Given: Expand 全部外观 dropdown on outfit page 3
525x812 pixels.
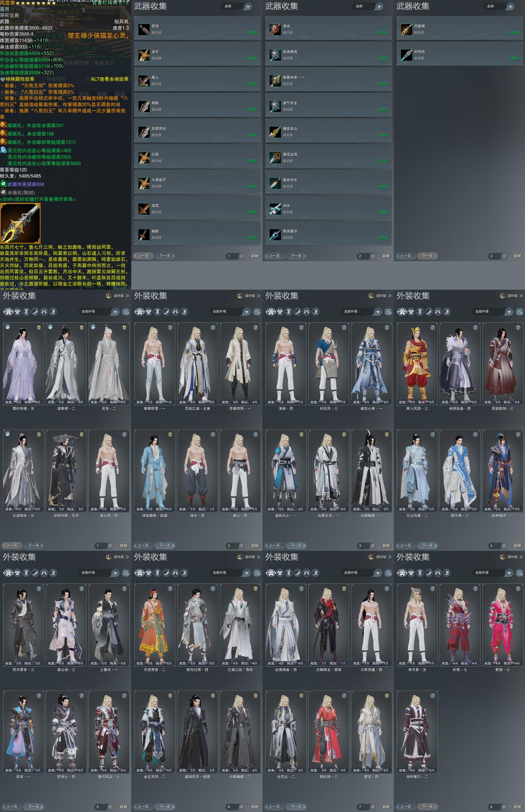Looking at the screenshot, I should pos(361,311).
